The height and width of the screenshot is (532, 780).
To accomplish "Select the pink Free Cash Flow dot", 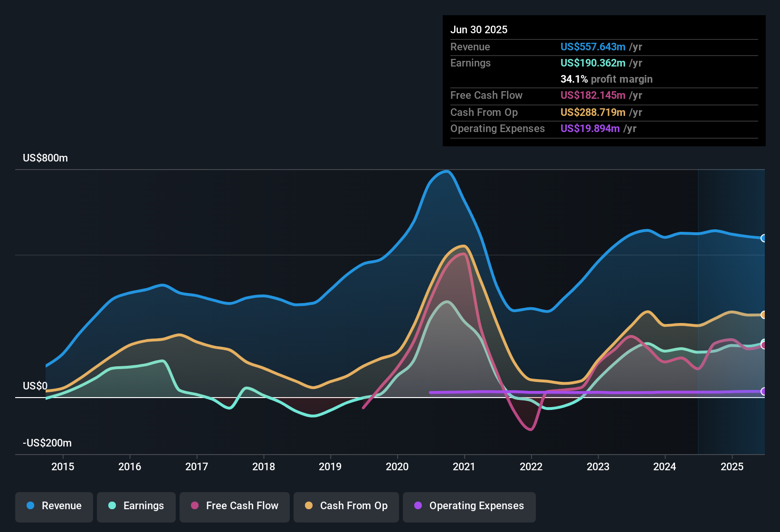I will [195, 506].
